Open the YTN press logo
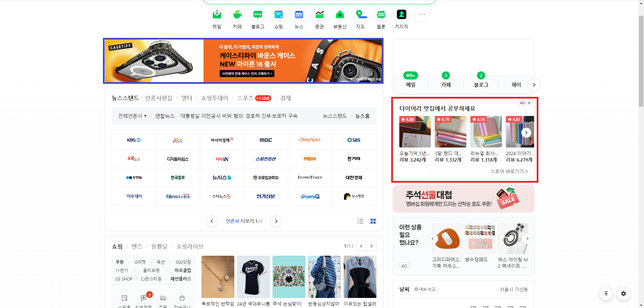The width and height of the screenshot is (644, 308). [x=134, y=178]
